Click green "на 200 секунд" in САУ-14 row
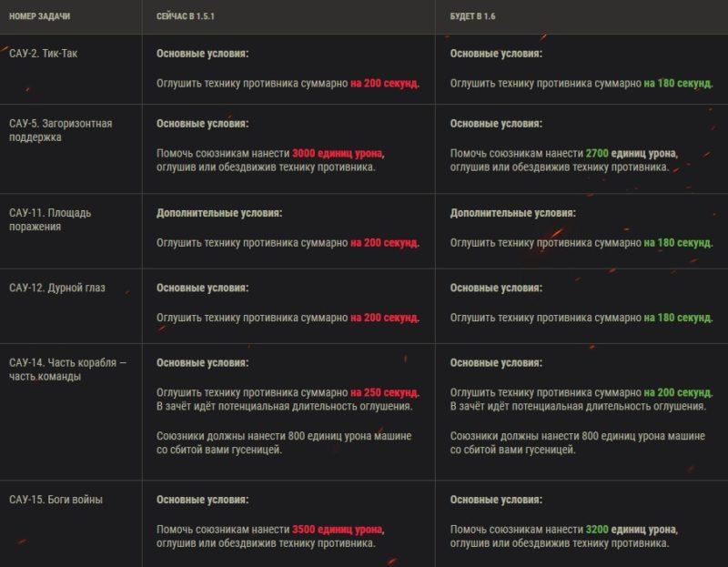The height and width of the screenshot is (567, 728). point(678,392)
